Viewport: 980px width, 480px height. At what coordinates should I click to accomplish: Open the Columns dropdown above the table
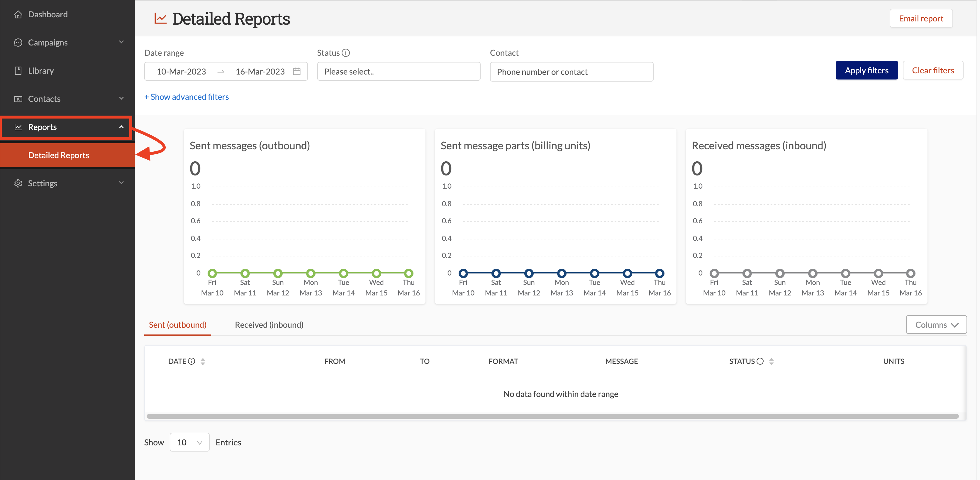click(936, 324)
